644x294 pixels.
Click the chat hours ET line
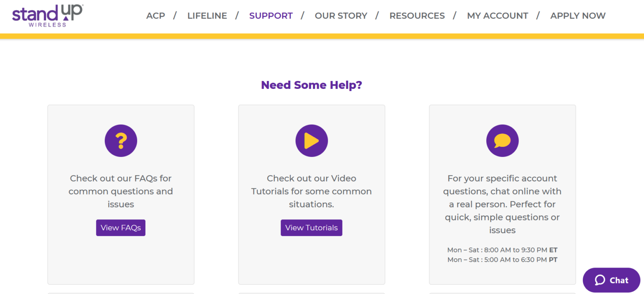coord(502,250)
